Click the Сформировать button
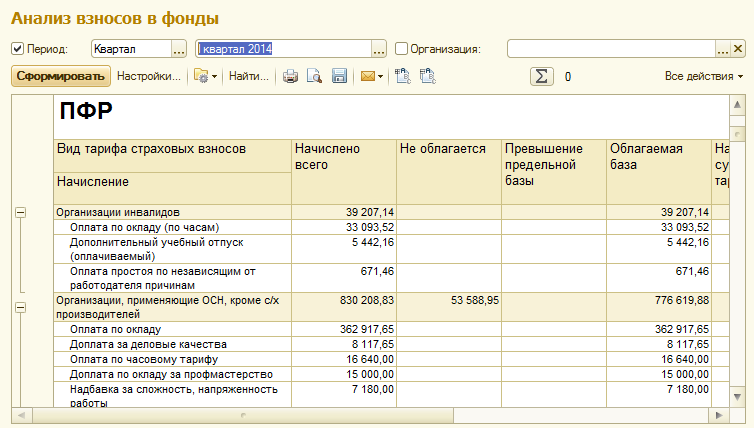 click(61, 76)
